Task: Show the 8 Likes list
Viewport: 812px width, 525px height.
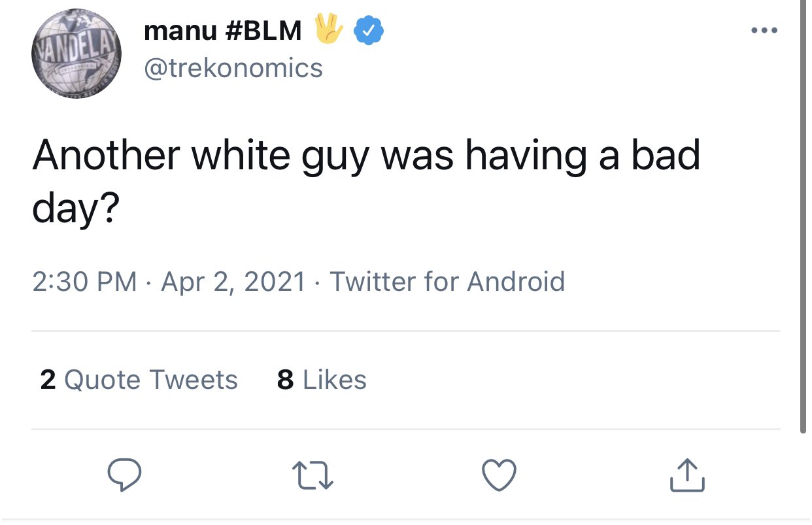Action: point(322,380)
